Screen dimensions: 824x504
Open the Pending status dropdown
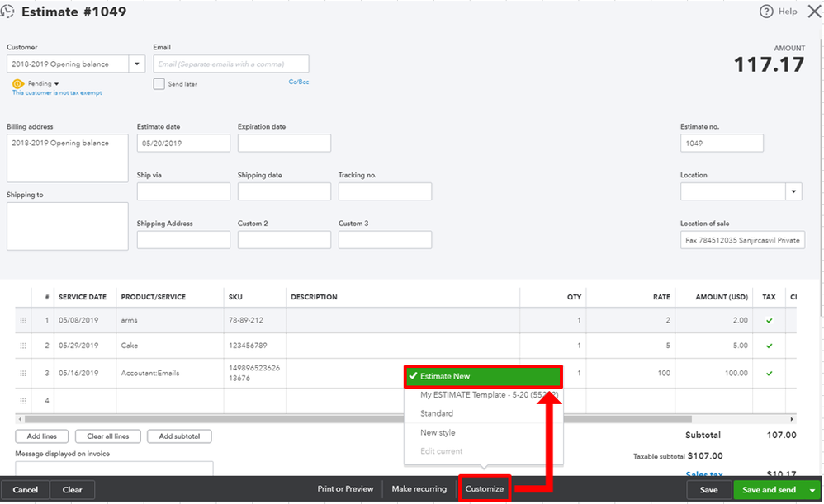44,83
